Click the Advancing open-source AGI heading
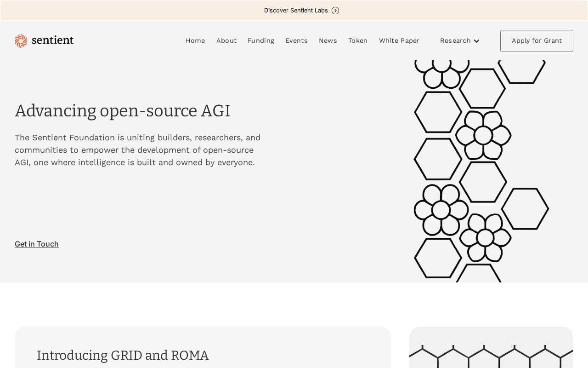The width and height of the screenshot is (588, 368). 122,110
